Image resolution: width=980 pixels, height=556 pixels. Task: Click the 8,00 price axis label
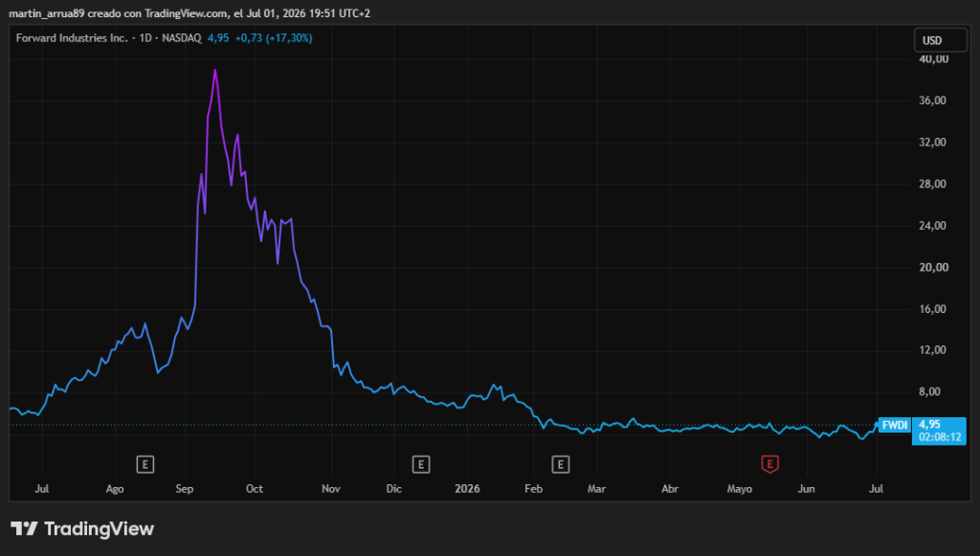click(x=929, y=391)
